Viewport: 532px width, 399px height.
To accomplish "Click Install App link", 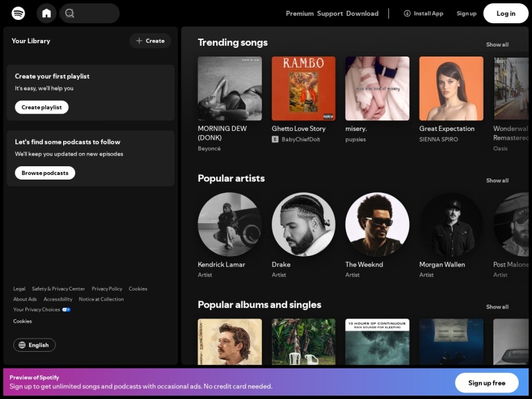I will coord(424,13).
